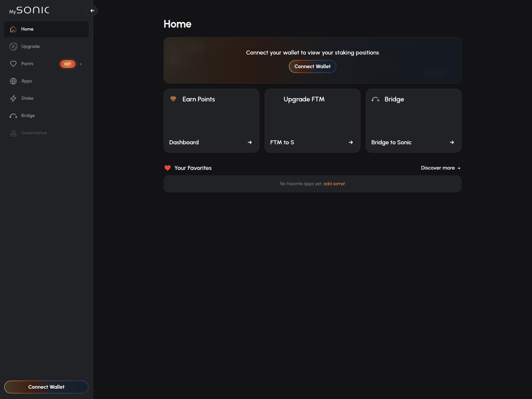Image resolution: width=532 pixels, height=399 pixels.
Task: Click the Bridge card title
Action: coord(394,99)
